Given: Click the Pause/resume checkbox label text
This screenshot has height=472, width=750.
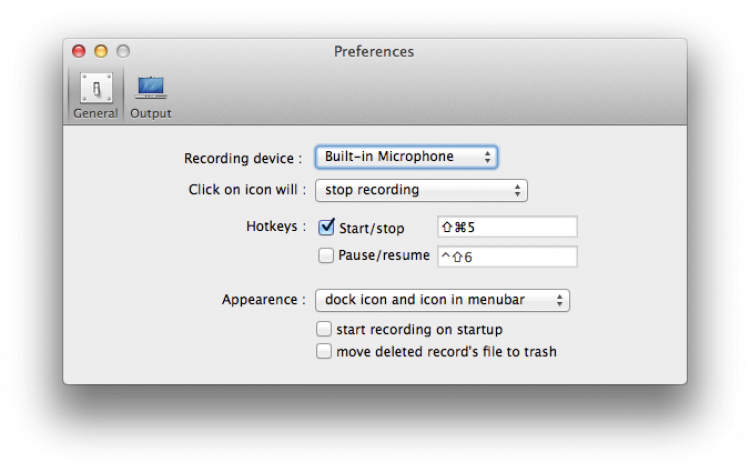Looking at the screenshot, I should (x=384, y=255).
